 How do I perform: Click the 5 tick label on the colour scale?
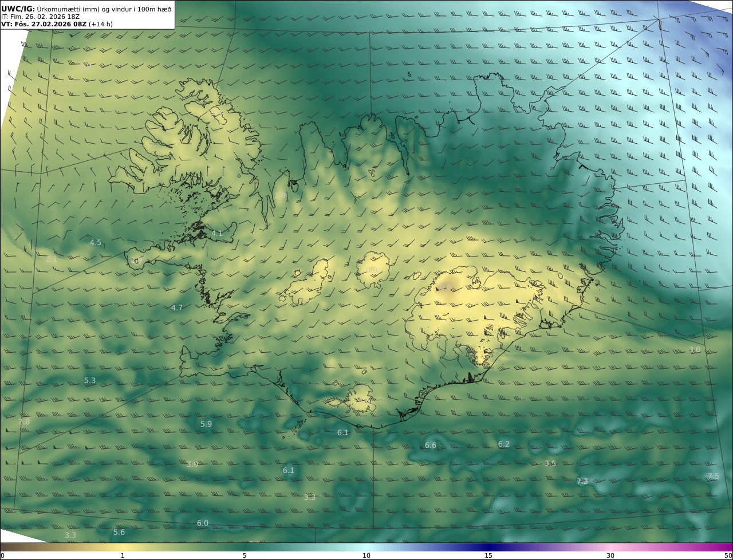(245, 556)
